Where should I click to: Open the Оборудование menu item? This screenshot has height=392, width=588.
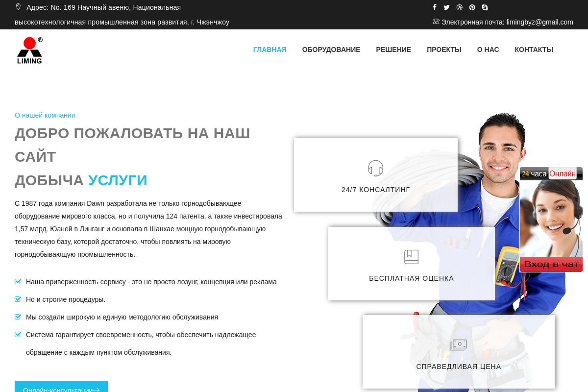(x=331, y=49)
